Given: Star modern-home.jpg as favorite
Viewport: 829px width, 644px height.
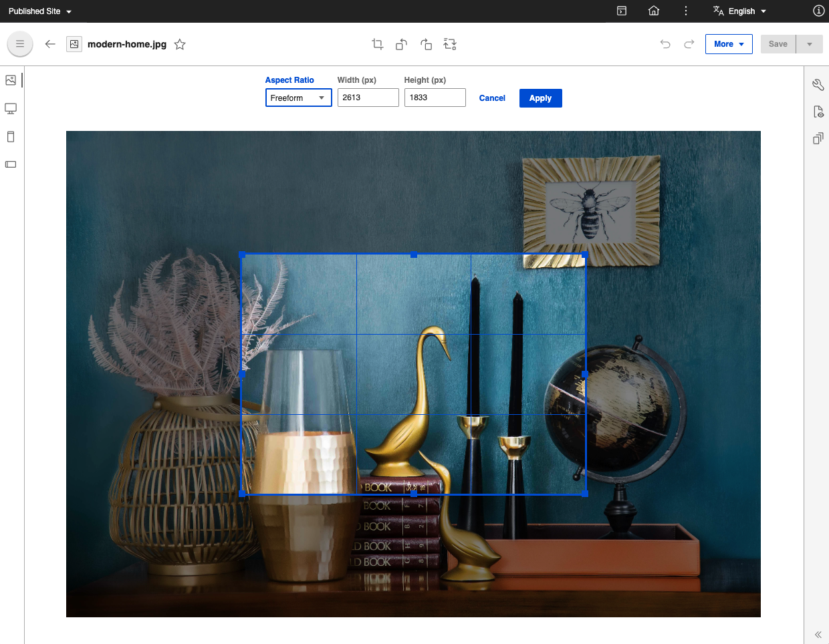Looking at the screenshot, I should coord(179,44).
